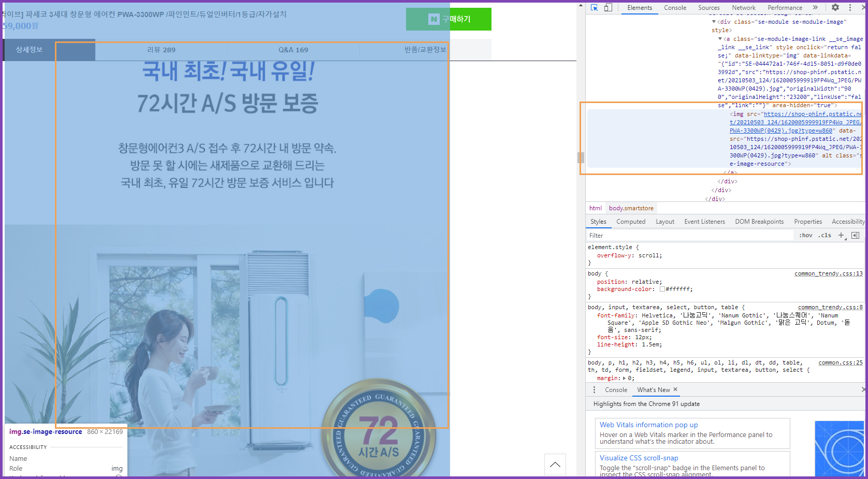Open the Accessibility pane tab

(848, 222)
